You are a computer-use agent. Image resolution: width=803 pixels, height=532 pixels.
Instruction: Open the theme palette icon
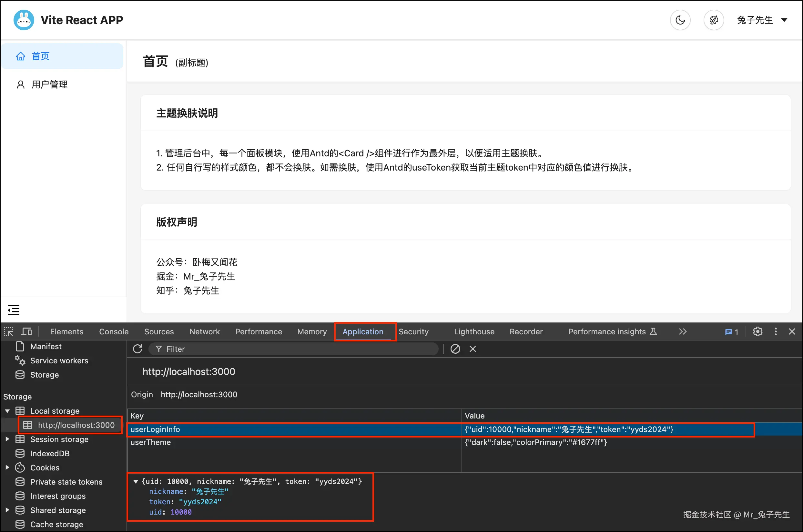[x=713, y=20]
